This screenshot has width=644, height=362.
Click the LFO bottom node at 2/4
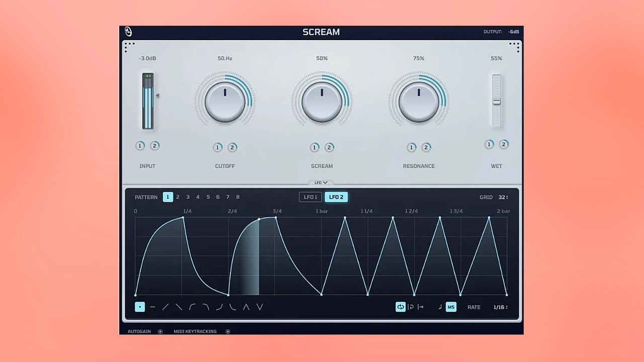[228, 295]
